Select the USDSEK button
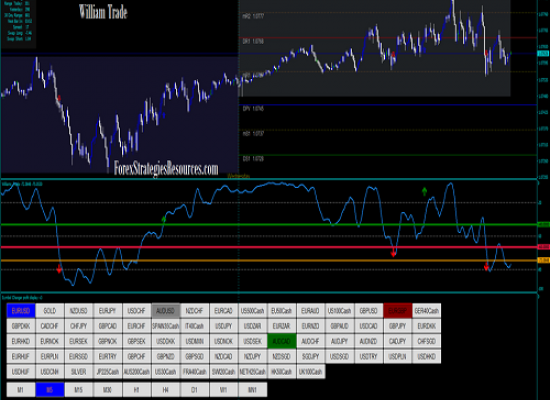 click(x=253, y=341)
